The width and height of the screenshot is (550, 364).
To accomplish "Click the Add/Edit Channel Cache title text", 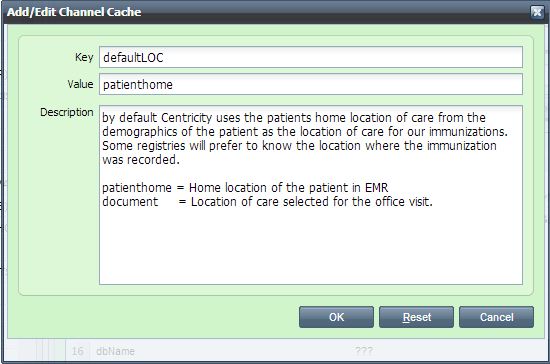I will point(74,12).
